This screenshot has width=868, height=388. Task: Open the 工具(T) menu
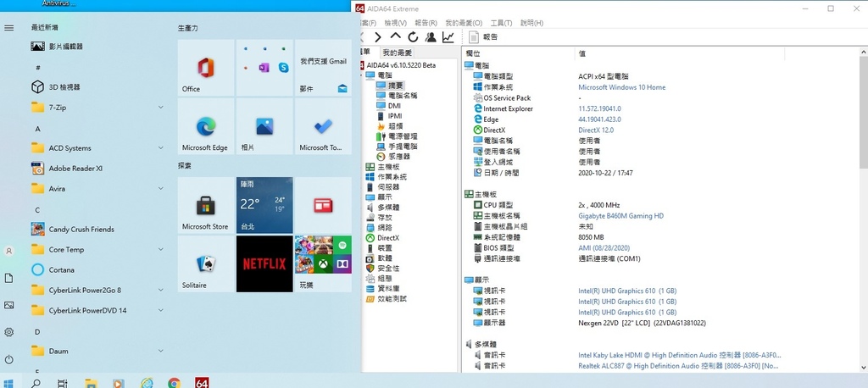coord(501,23)
